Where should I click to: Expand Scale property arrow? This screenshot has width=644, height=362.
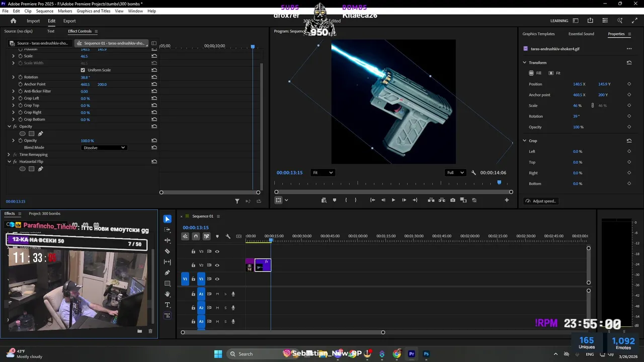click(14, 56)
